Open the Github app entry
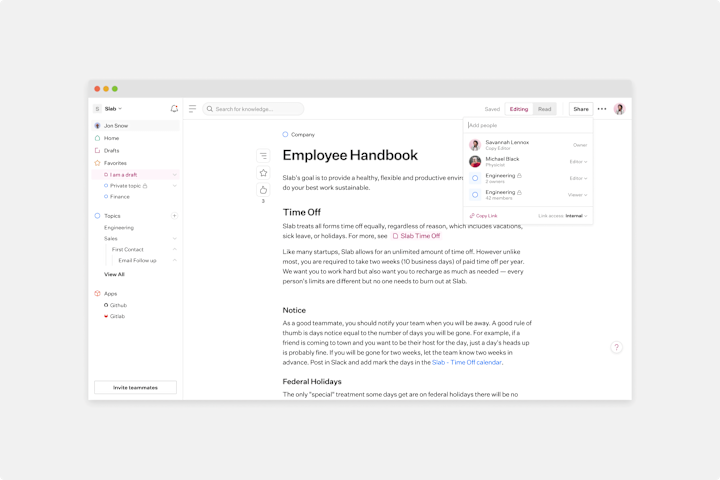The image size is (720, 480). coord(115,305)
